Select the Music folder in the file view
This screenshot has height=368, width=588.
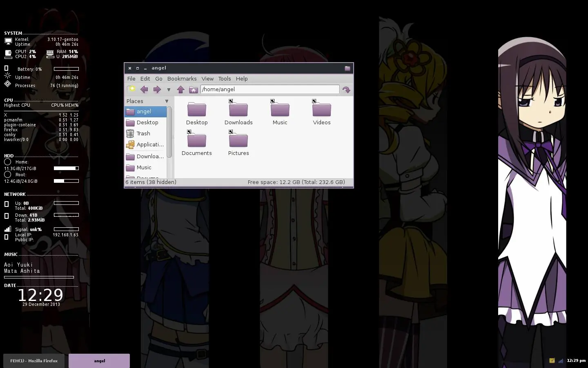[280, 113]
